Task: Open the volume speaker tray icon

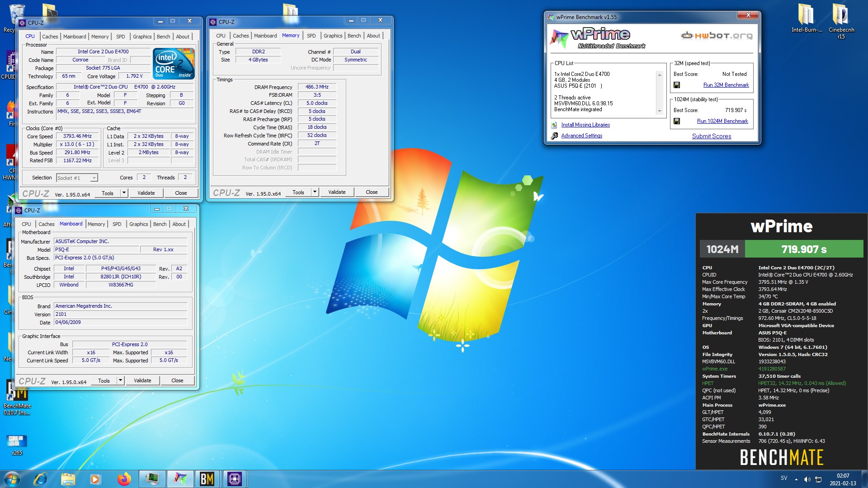Action: [x=807, y=479]
